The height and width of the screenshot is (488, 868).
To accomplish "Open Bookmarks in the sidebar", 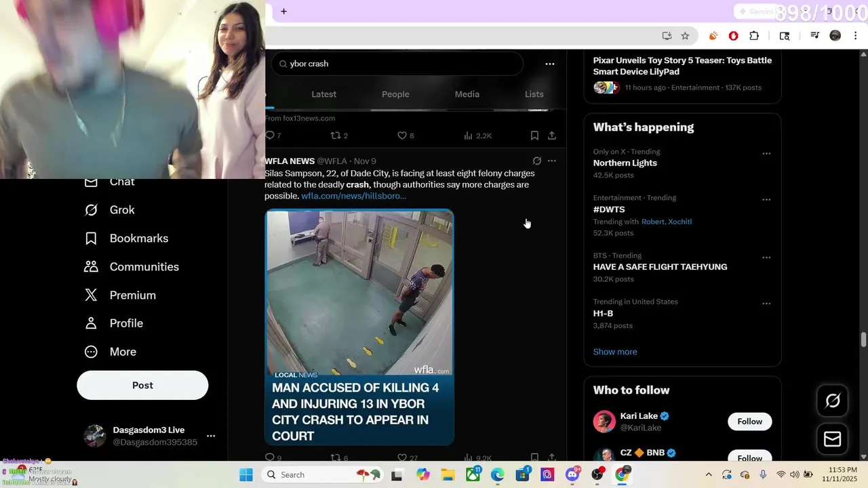I will [126, 239].
